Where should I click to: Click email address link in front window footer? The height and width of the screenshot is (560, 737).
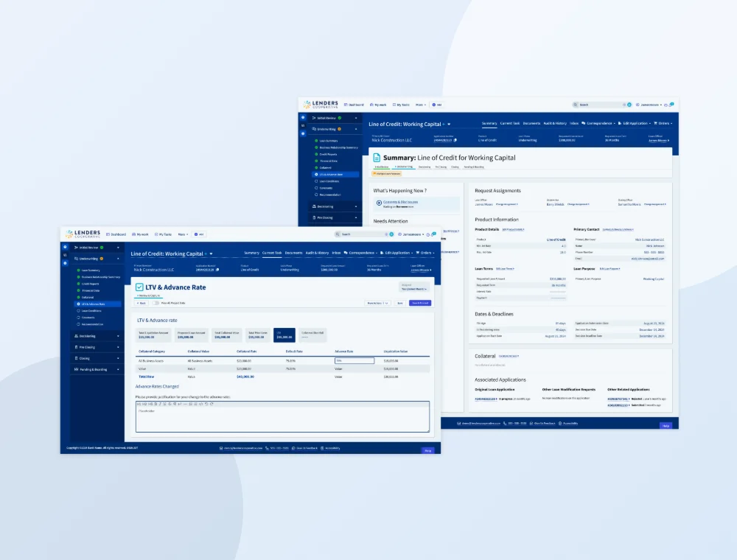[x=241, y=448]
